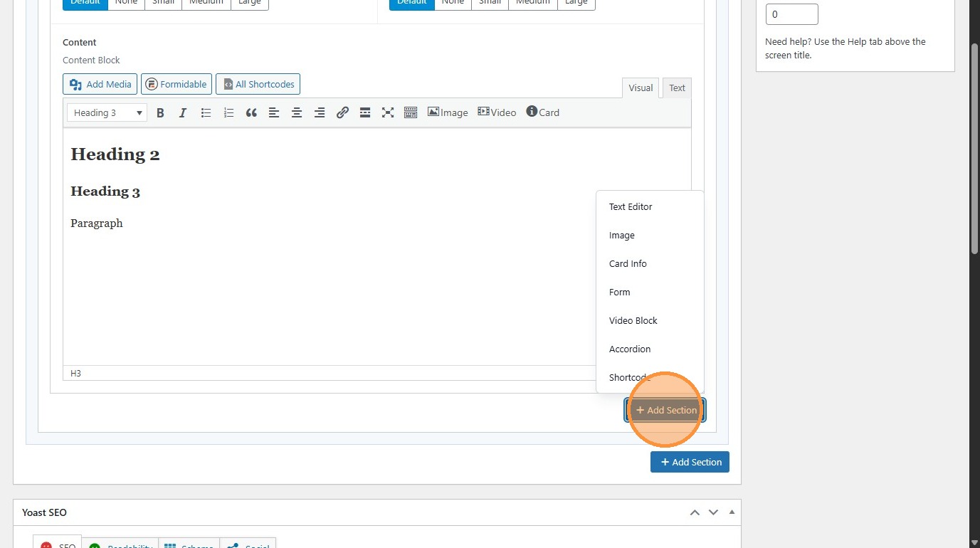Click the Add Media button
Screen dimensions: 980x548
coord(100,84)
